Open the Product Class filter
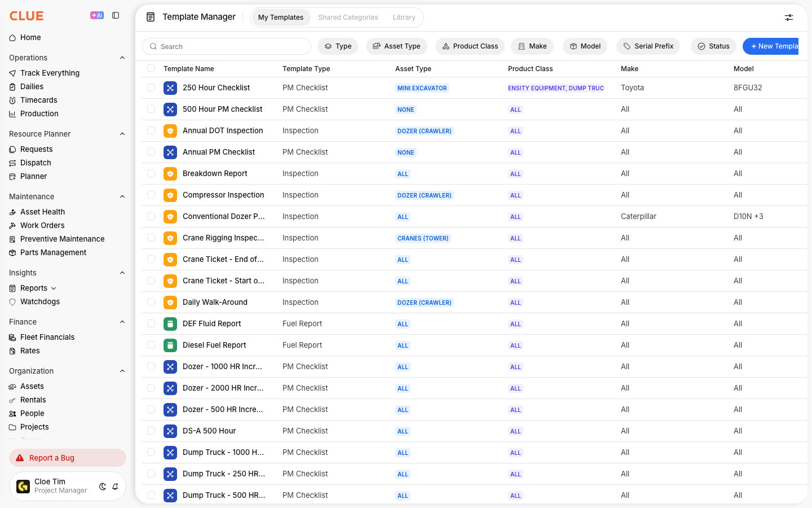This screenshot has height=508, width=812. coord(470,46)
